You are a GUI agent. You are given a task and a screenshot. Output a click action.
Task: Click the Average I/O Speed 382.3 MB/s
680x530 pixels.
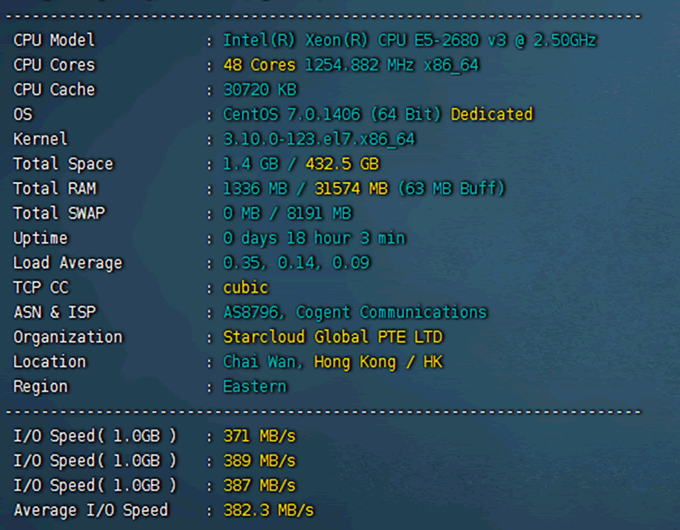tap(268, 510)
